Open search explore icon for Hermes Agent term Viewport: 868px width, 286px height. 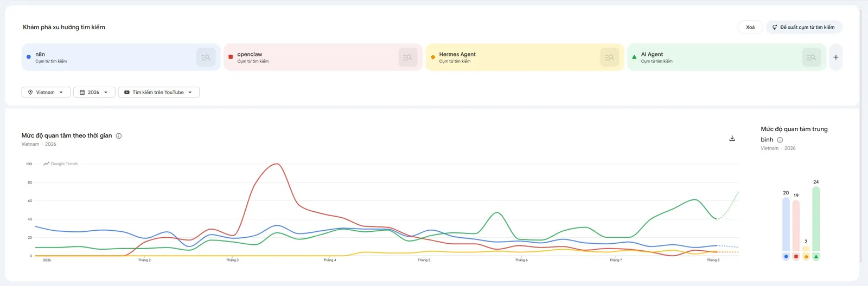tap(610, 57)
